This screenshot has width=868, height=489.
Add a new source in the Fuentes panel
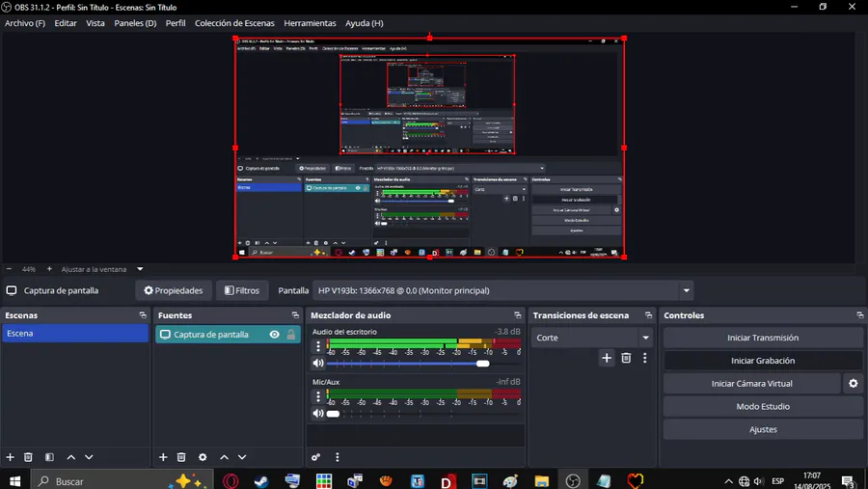[x=163, y=457]
